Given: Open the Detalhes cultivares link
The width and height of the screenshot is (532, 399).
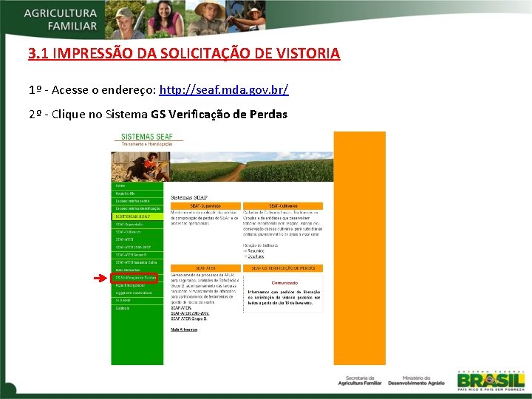Looking at the screenshot, I should (x=256, y=256).
